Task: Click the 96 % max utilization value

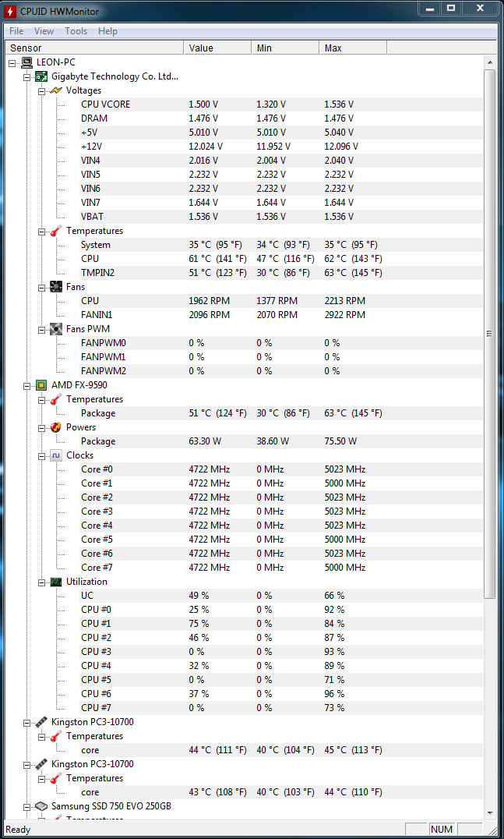Action: click(x=334, y=693)
